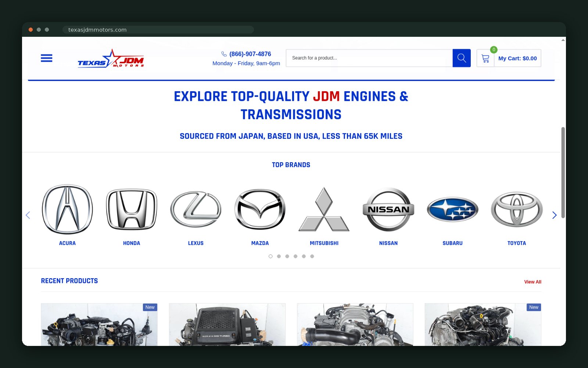Click the scrollbar up arrow
Image resolution: width=588 pixels, height=368 pixels.
[x=563, y=40]
